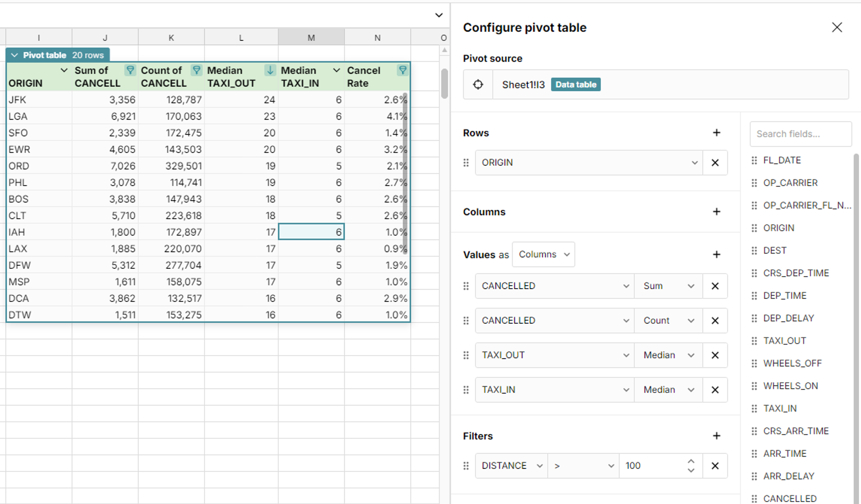Click drag handle beside TAXI_OUT Median value
The width and height of the screenshot is (861, 504).
coord(466,355)
